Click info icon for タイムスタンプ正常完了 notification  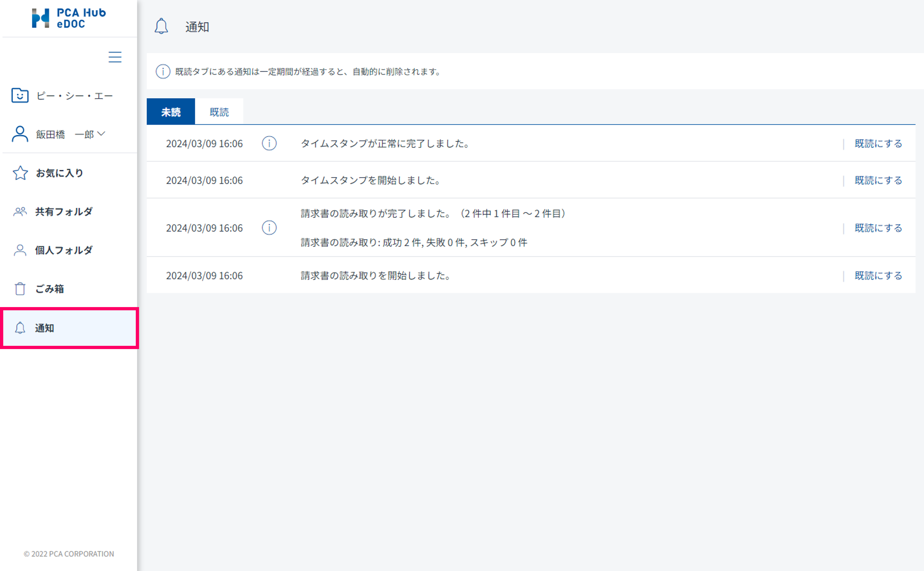tap(269, 143)
